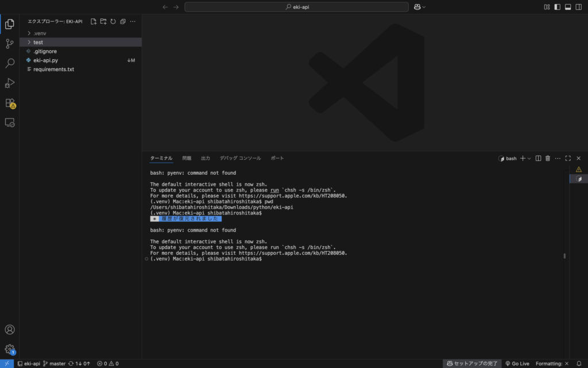Click the terminal prompt input line
This screenshot has width=588, height=368.
pos(206,259)
